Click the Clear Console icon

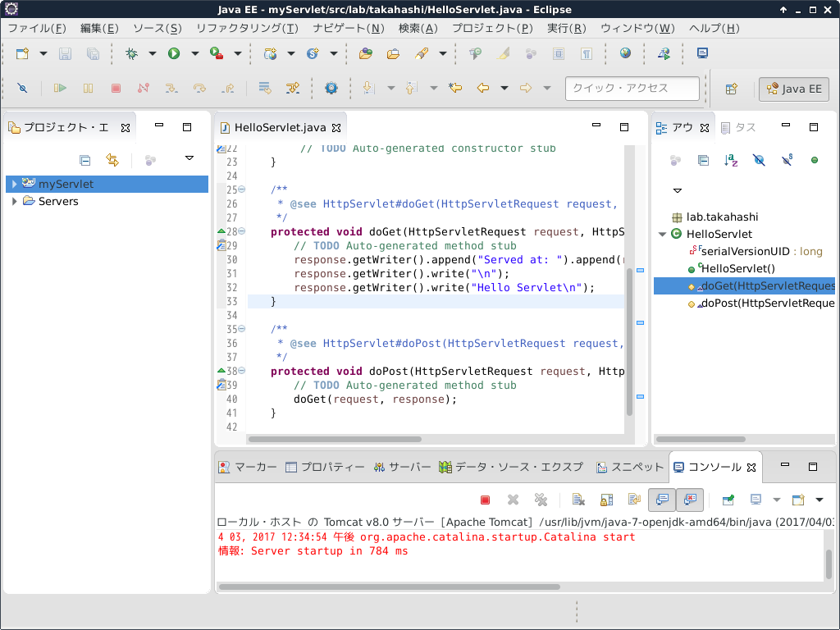click(578, 500)
